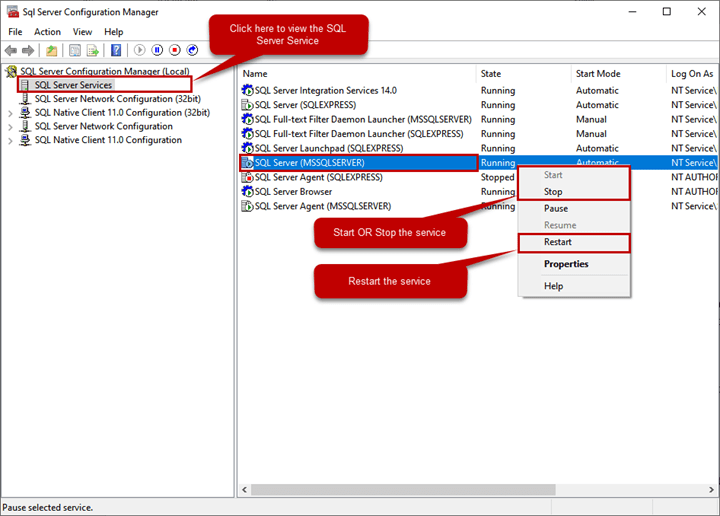Screen dimensions: 720x516
Task: Click the Full-text Filter Daemon Launcher (MSSQLSERVER) icon
Action: [248, 119]
